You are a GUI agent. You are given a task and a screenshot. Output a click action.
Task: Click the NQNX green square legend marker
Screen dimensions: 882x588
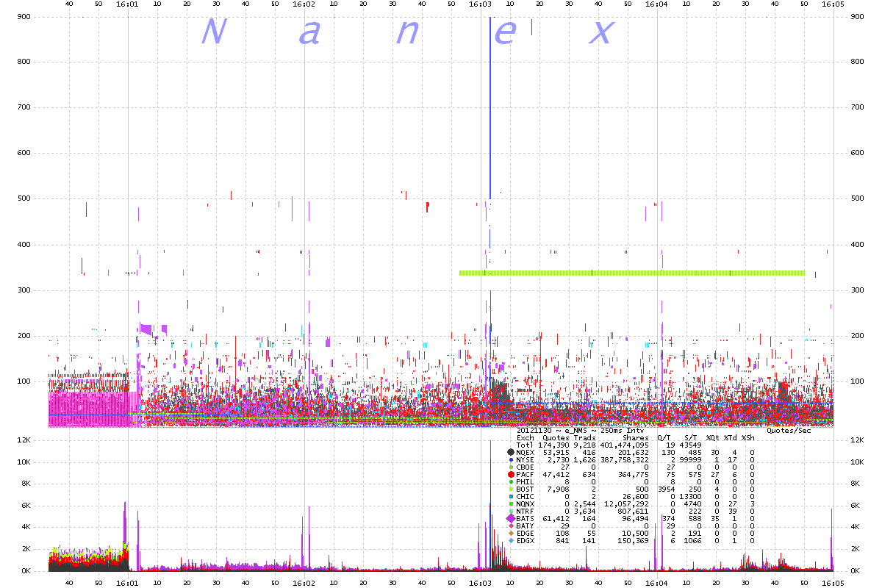click(x=511, y=504)
